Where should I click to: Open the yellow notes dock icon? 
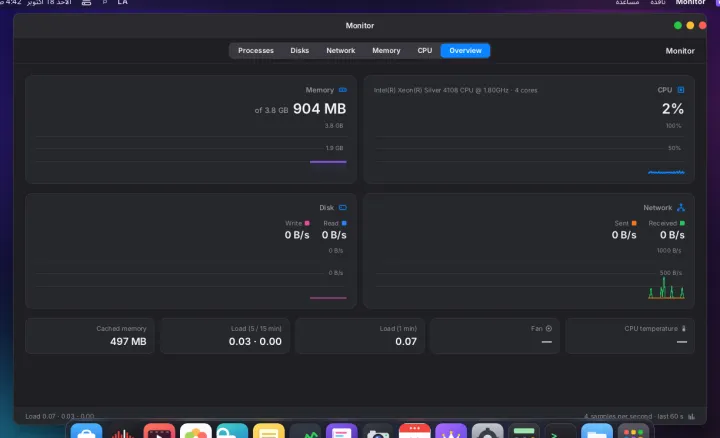(x=269, y=432)
